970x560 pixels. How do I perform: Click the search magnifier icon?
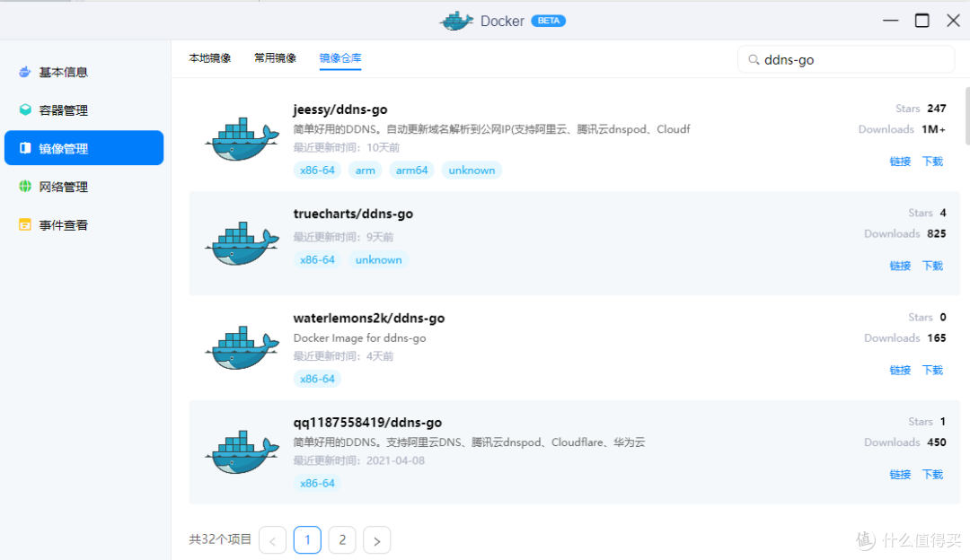(x=754, y=60)
